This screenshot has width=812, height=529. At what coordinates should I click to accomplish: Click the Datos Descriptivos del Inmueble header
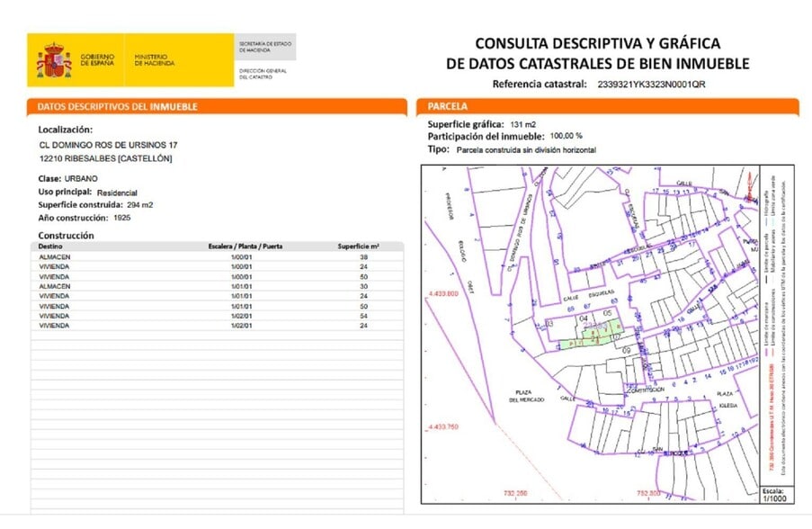117,106
